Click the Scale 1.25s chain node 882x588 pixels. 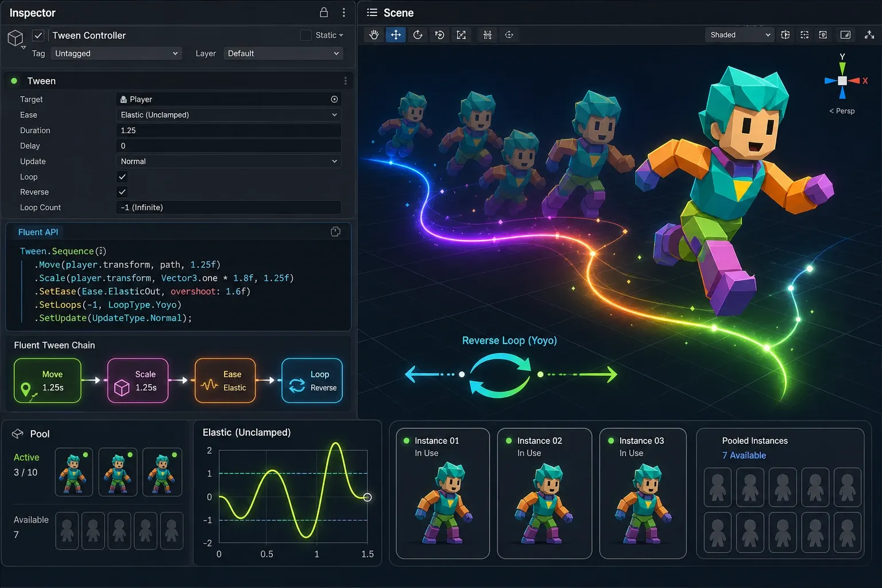click(138, 381)
